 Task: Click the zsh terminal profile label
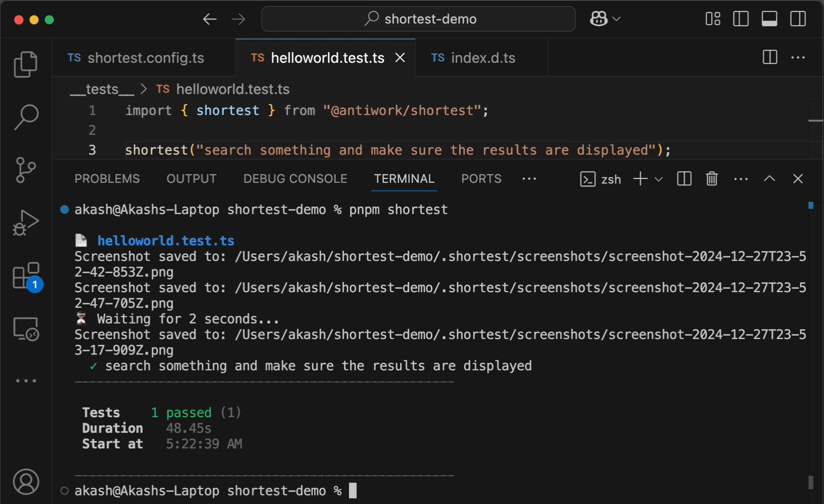(601, 179)
